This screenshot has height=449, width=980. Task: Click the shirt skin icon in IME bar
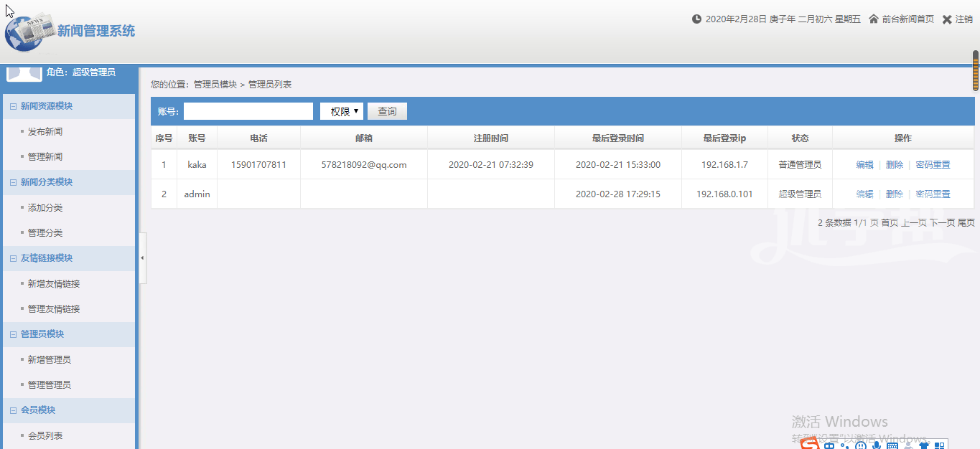coord(924,446)
